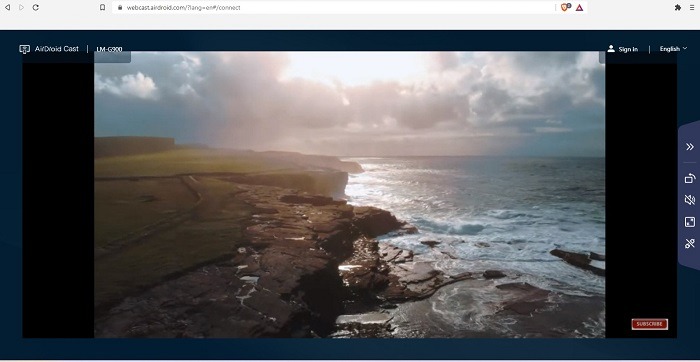Rotate the cast screen
The width and height of the screenshot is (700, 362).
coord(690,179)
